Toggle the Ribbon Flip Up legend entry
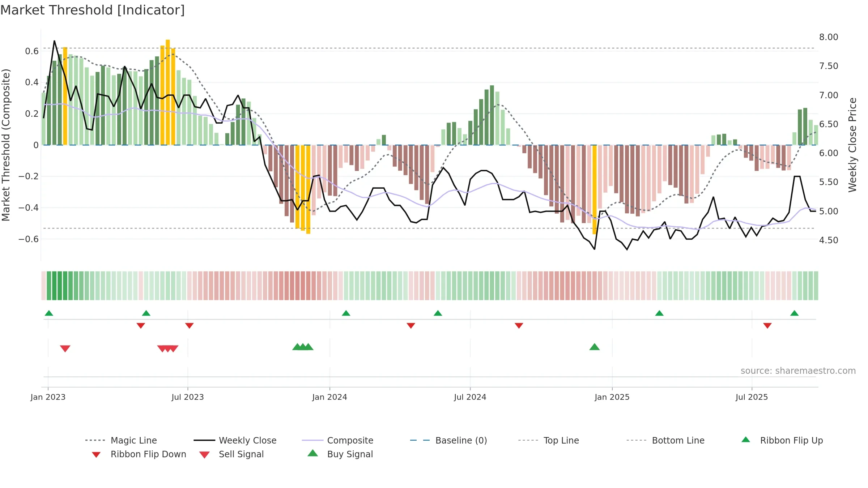Viewport: 868px width, 488px height. pos(782,440)
